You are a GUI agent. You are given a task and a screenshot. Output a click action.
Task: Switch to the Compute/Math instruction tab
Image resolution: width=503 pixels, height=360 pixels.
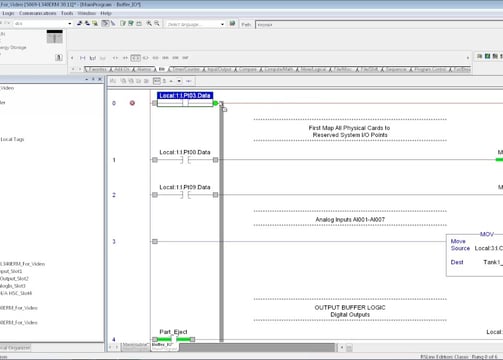(x=278, y=69)
